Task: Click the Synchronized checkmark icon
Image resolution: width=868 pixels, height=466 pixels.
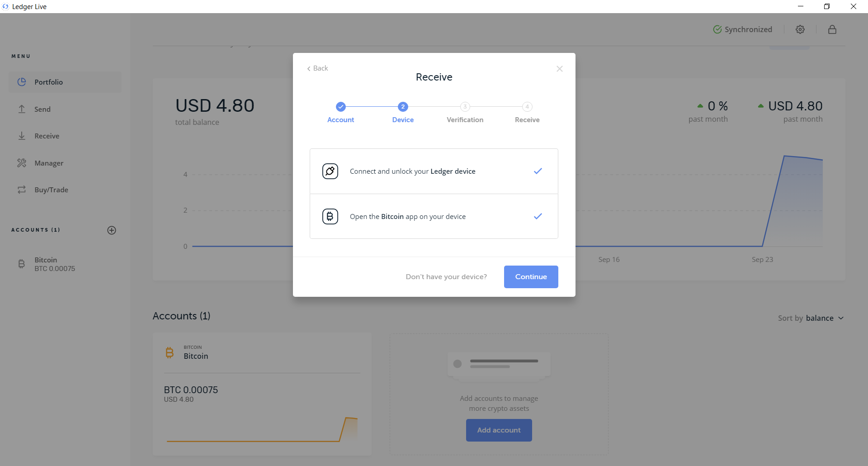Action: tap(717, 29)
